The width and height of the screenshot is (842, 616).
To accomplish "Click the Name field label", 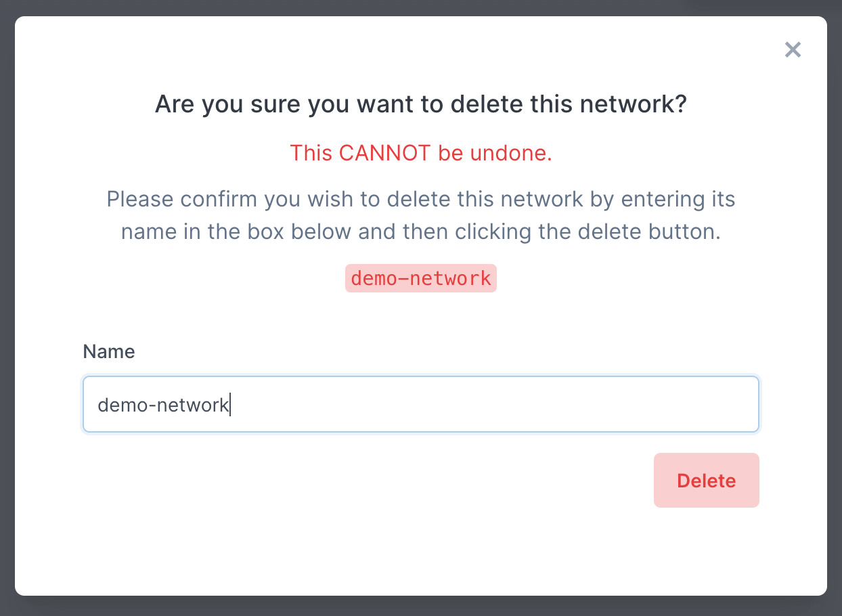I will tap(109, 351).
